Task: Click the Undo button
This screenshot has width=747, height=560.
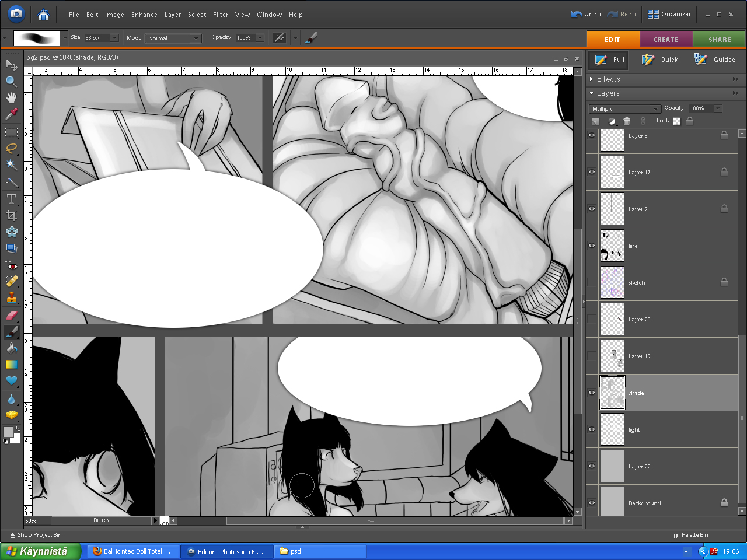Action: (x=586, y=14)
